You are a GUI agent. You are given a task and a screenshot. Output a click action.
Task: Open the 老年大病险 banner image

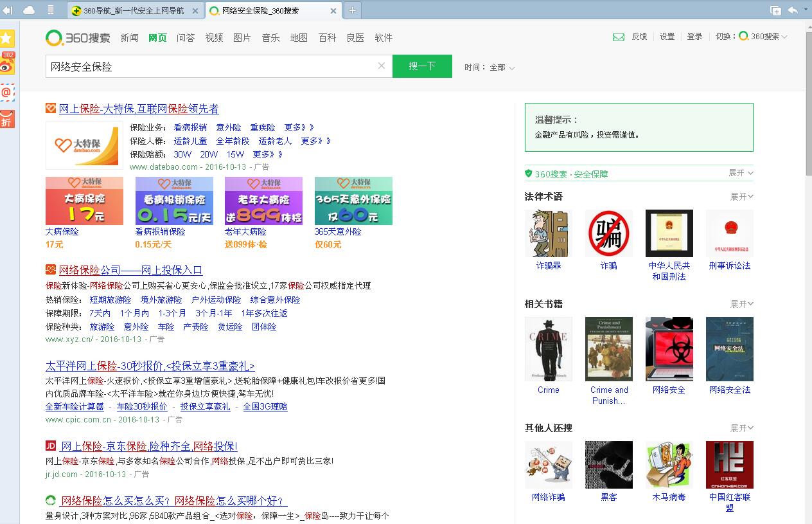pyautogui.click(x=263, y=201)
